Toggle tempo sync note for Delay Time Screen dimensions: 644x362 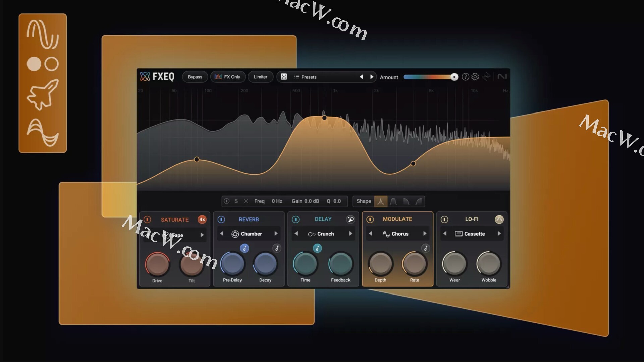[x=317, y=248]
